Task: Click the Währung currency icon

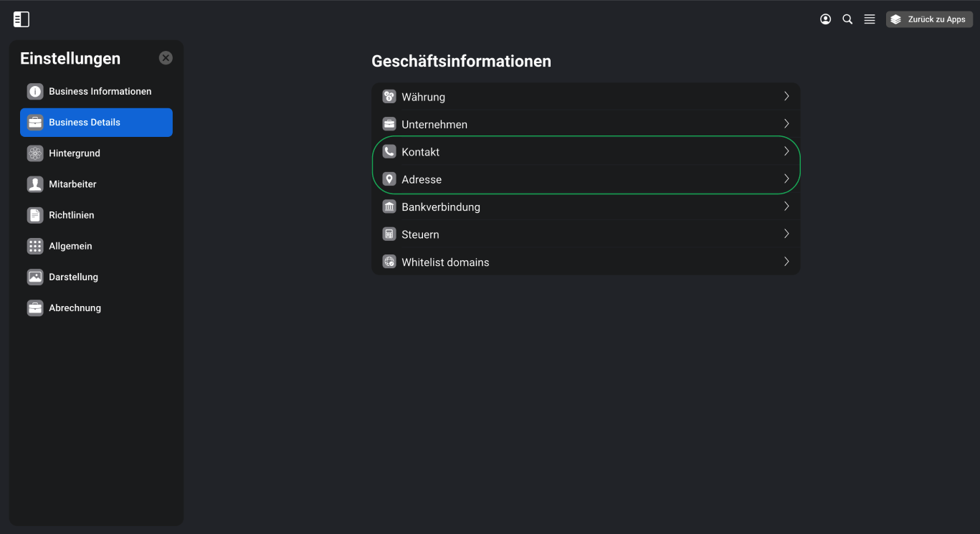Action: click(389, 97)
